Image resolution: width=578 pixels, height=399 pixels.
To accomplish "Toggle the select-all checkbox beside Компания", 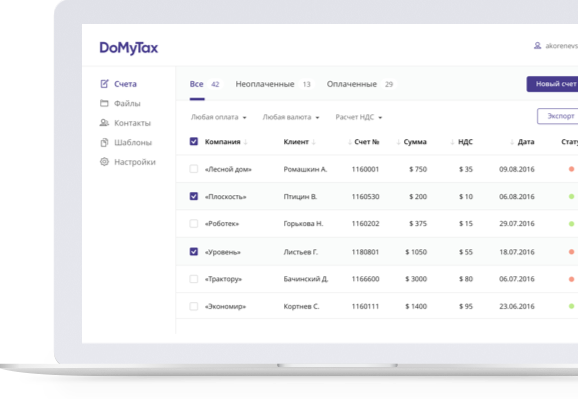I will pyautogui.click(x=194, y=142).
